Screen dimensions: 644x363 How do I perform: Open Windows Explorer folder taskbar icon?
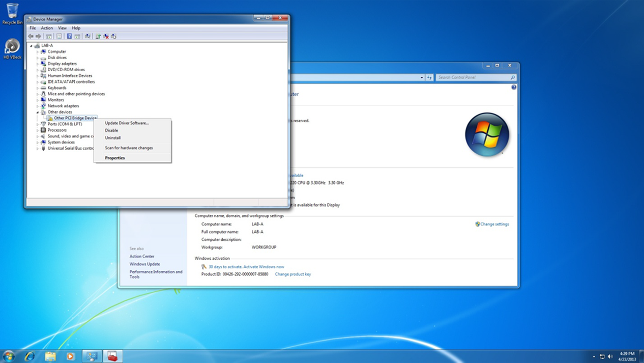(50, 356)
